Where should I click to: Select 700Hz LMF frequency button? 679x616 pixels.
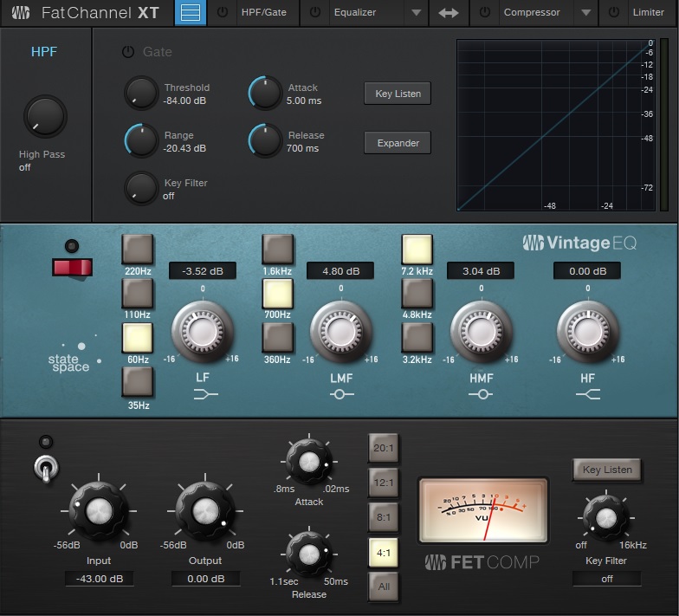pos(277,293)
